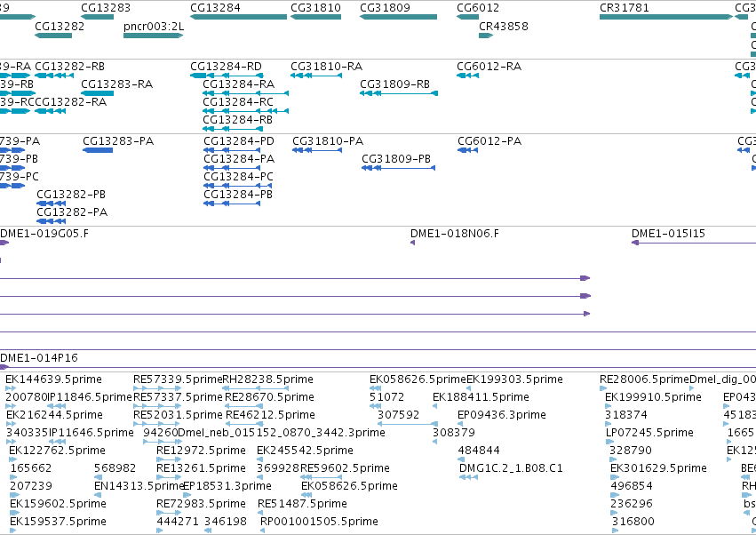Select transcript CG6012-RA
This screenshot has width=756, height=535.
click(467, 76)
